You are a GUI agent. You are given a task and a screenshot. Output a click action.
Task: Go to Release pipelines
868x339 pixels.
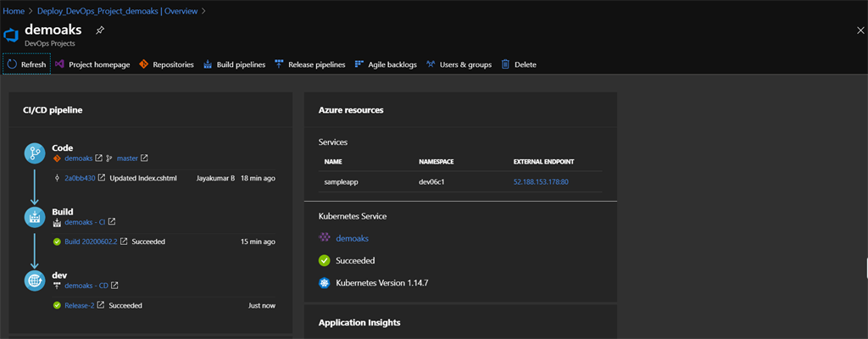pos(310,64)
